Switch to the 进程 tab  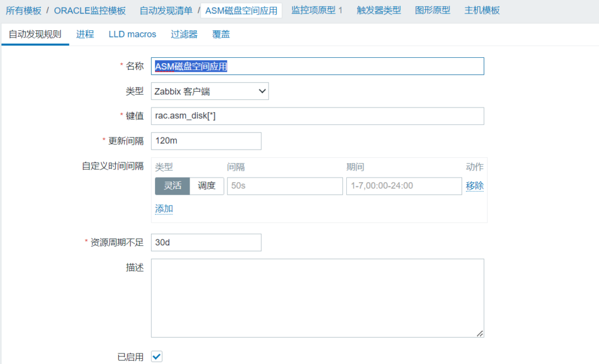85,34
